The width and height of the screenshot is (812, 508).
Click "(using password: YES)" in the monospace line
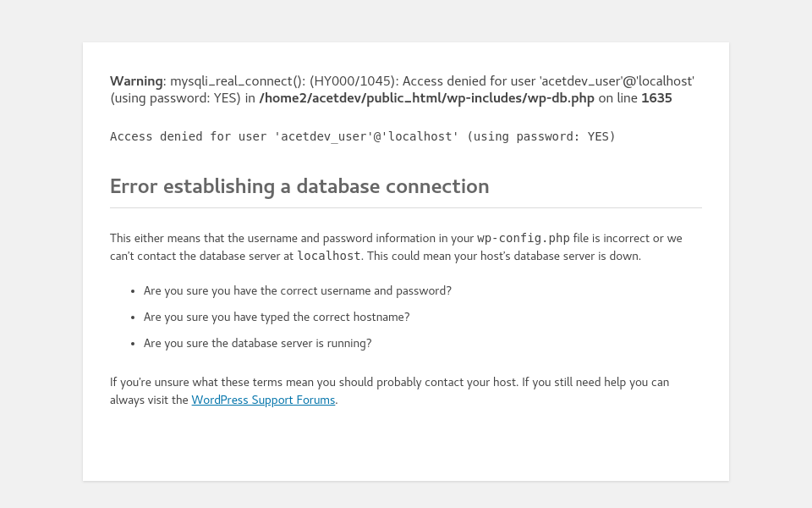pos(540,136)
